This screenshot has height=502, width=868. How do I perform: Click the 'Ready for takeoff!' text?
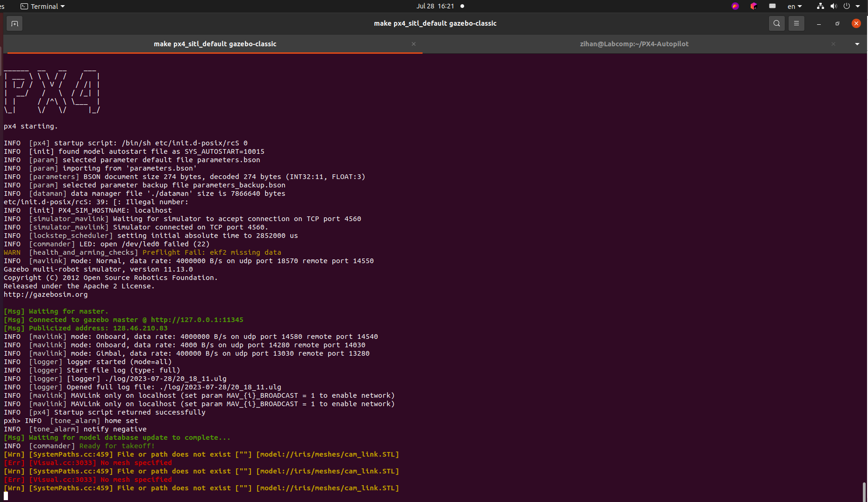coord(117,446)
